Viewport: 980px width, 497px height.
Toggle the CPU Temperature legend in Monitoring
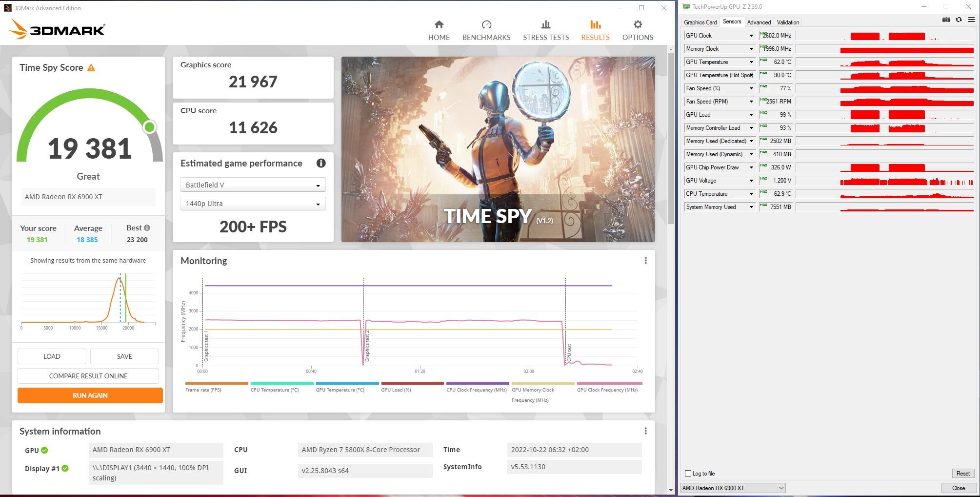[x=281, y=388]
